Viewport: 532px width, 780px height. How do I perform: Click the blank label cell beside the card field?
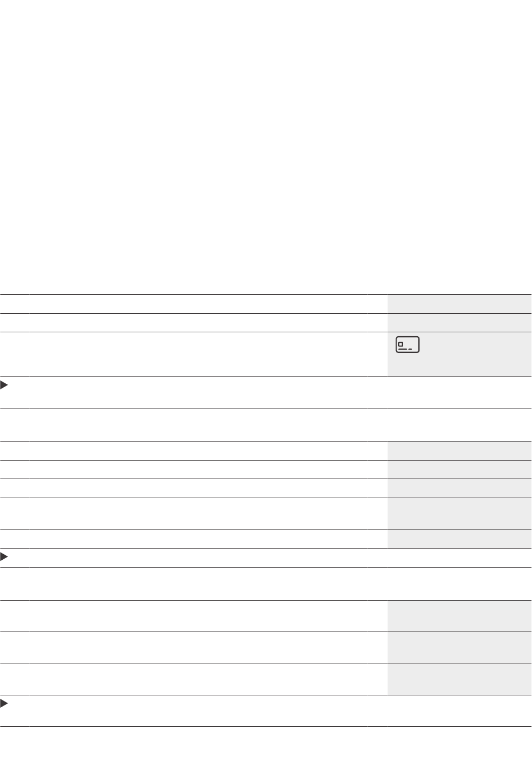(193, 354)
